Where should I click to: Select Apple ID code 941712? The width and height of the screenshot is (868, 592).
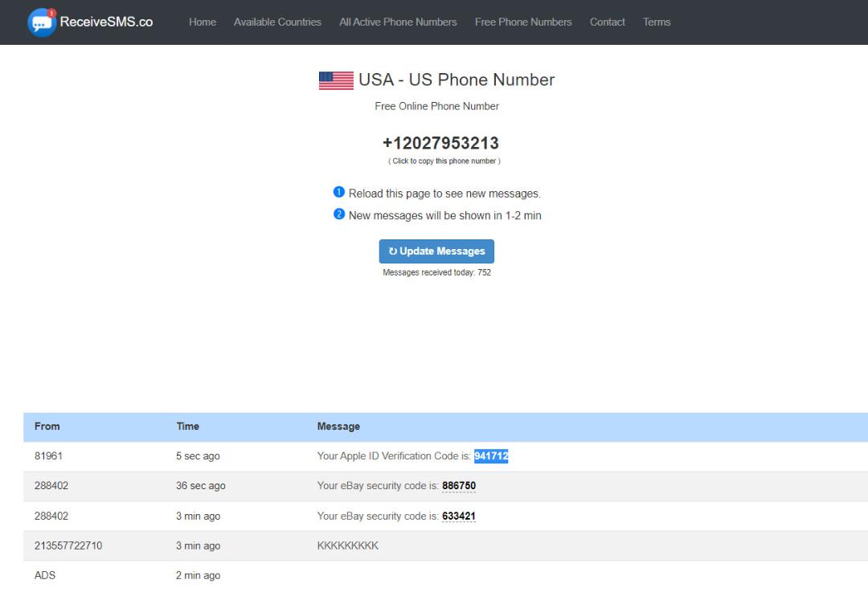pos(491,456)
